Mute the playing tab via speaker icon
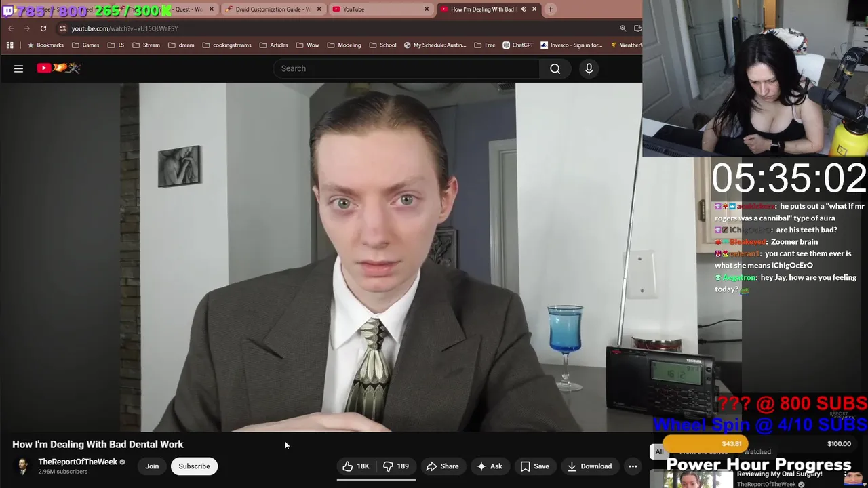 coord(523,9)
